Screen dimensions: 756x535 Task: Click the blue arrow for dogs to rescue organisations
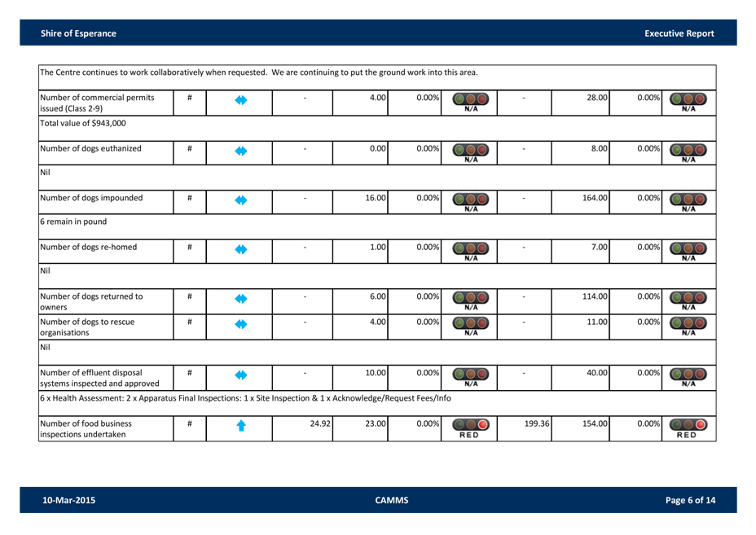coord(240,325)
